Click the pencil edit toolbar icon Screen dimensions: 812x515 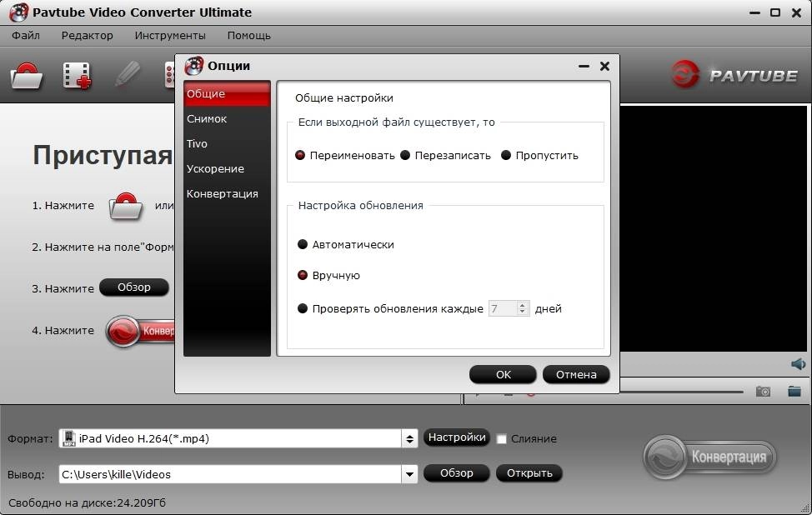pos(128,74)
